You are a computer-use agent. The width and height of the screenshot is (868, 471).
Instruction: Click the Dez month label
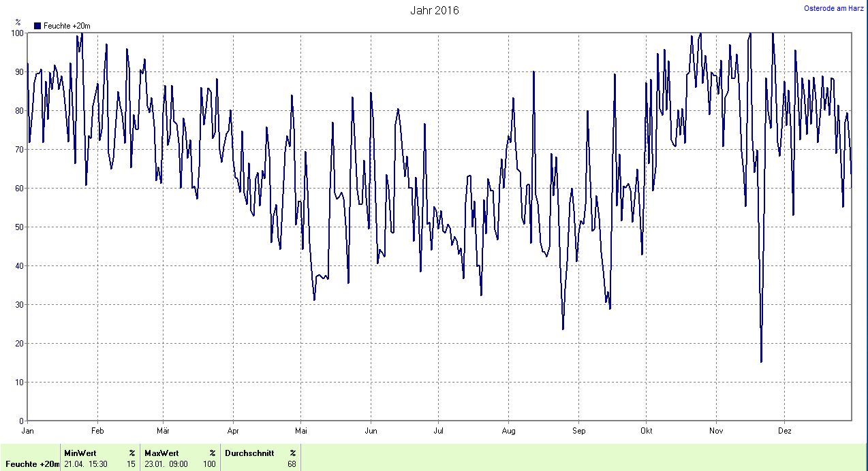pyautogui.click(x=785, y=431)
